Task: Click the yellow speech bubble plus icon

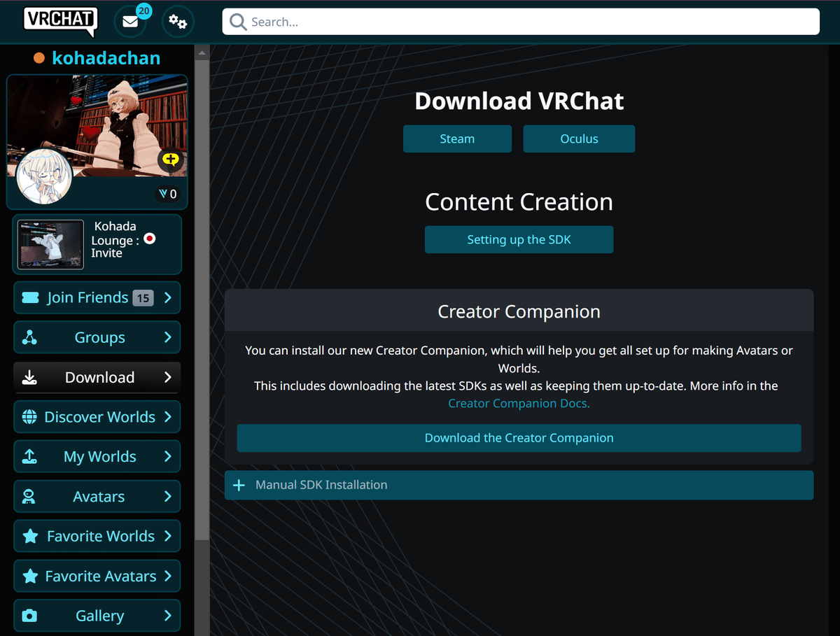Action: pos(169,160)
